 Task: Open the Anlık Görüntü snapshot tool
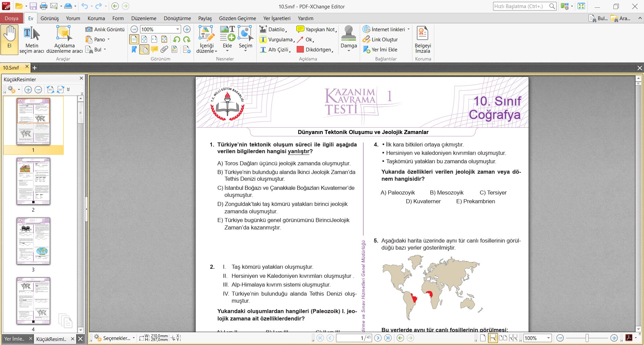[105, 30]
